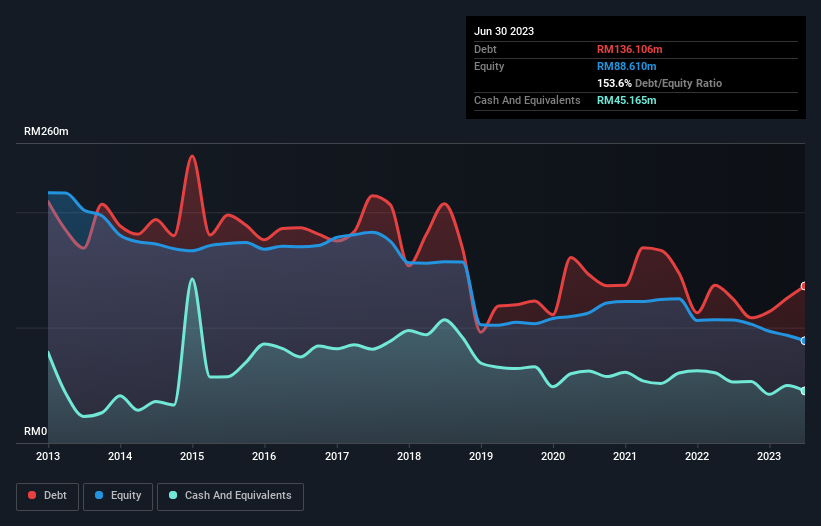Screen dimensions: 821x526
Task: Toggle the Equity series legend button
Action: pyautogui.click(x=118, y=496)
